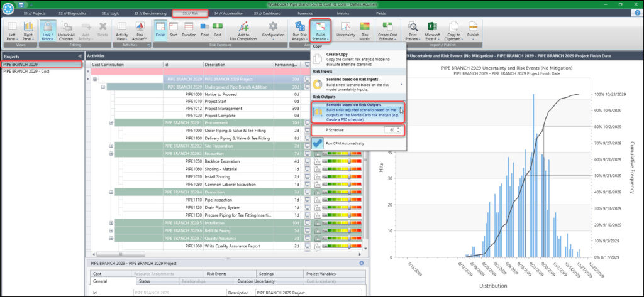Open the Forensics tab

point(304,14)
